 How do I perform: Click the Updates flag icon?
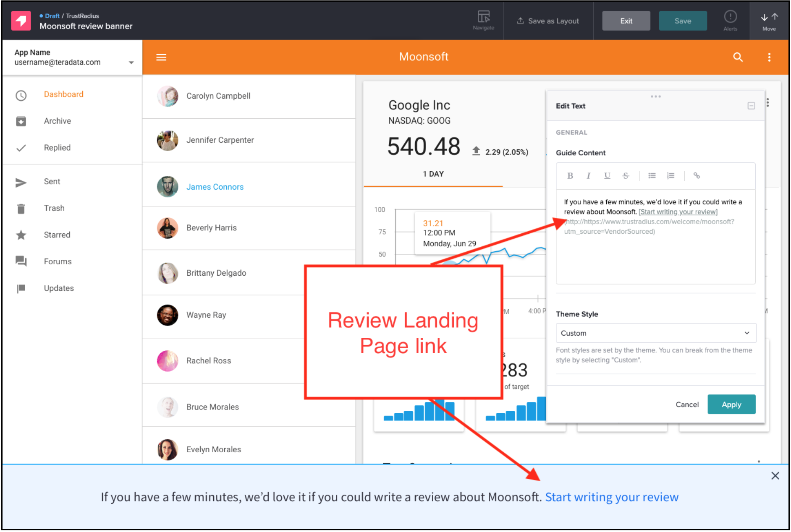(21, 289)
